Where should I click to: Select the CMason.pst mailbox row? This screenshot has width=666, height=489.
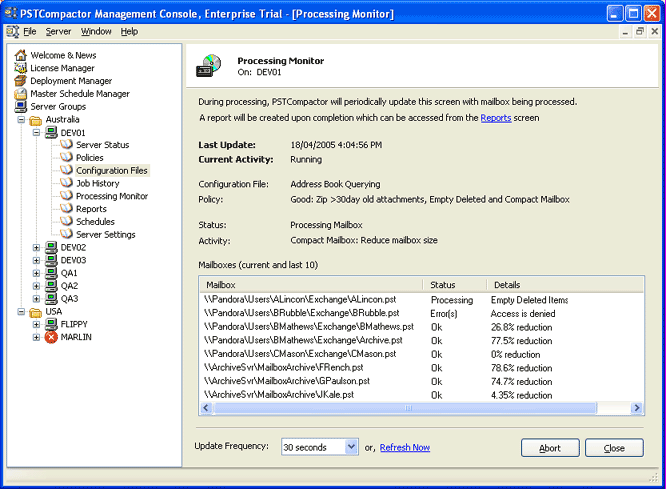pyautogui.click(x=421, y=354)
